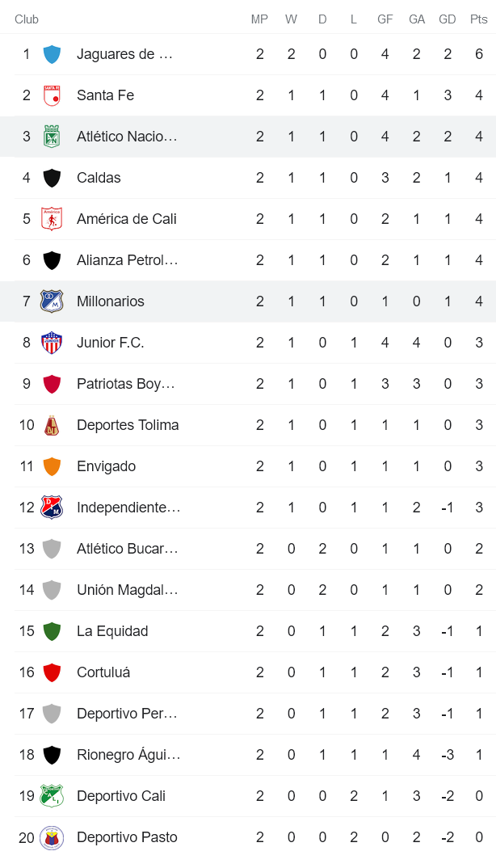Click the Santa Fe badge icon
Image resolution: width=496 pixels, height=868 pixels.
click(50, 95)
